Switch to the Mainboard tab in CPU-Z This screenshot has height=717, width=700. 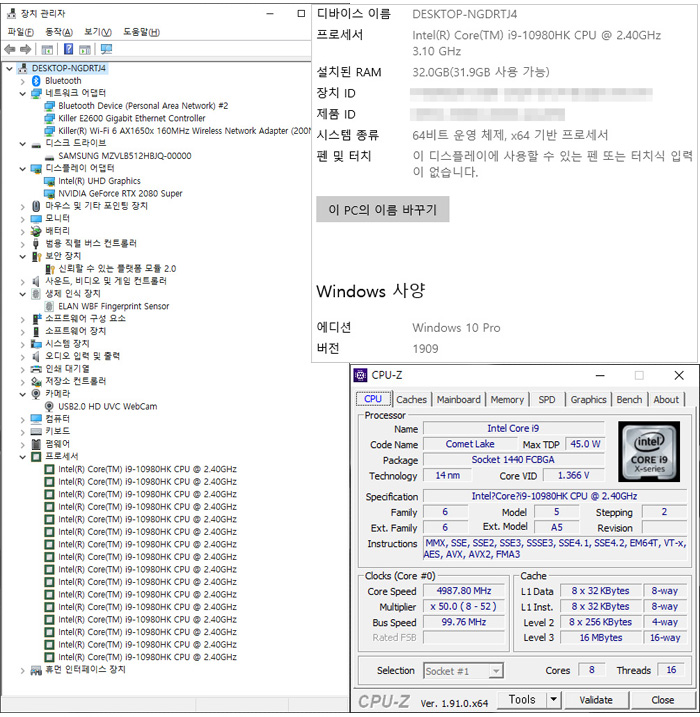tap(459, 400)
